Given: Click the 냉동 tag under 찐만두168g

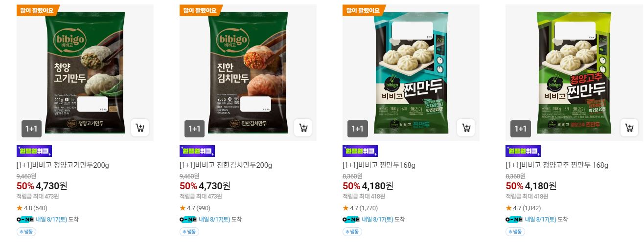Looking at the screenshot, I should click(x=353, y=232).
